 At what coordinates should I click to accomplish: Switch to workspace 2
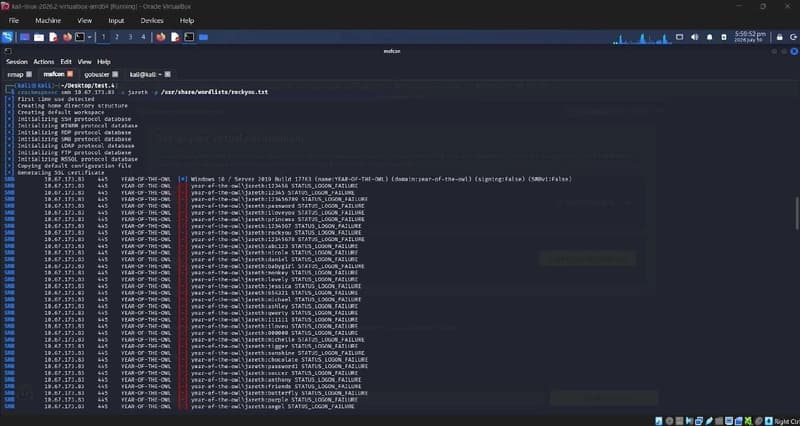[116, 37]
